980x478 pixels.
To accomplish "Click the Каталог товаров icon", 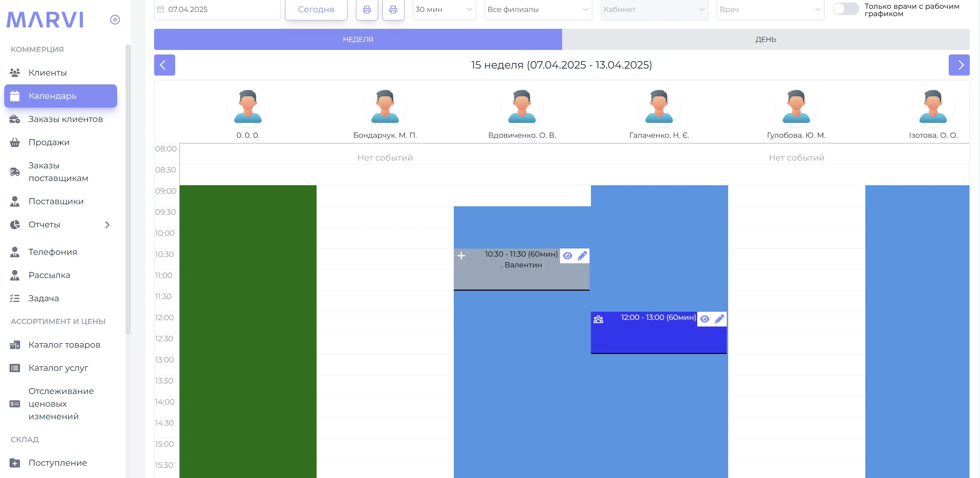I will [15, 344].
